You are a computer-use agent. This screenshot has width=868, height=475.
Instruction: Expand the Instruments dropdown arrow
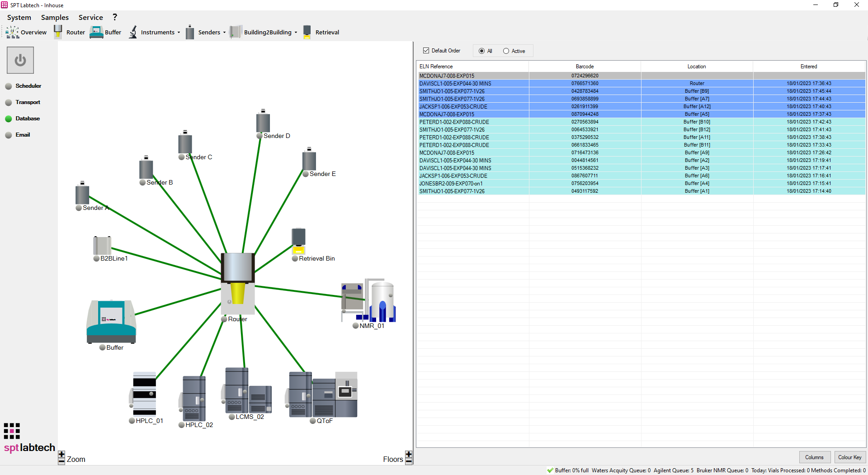[179, 32]
